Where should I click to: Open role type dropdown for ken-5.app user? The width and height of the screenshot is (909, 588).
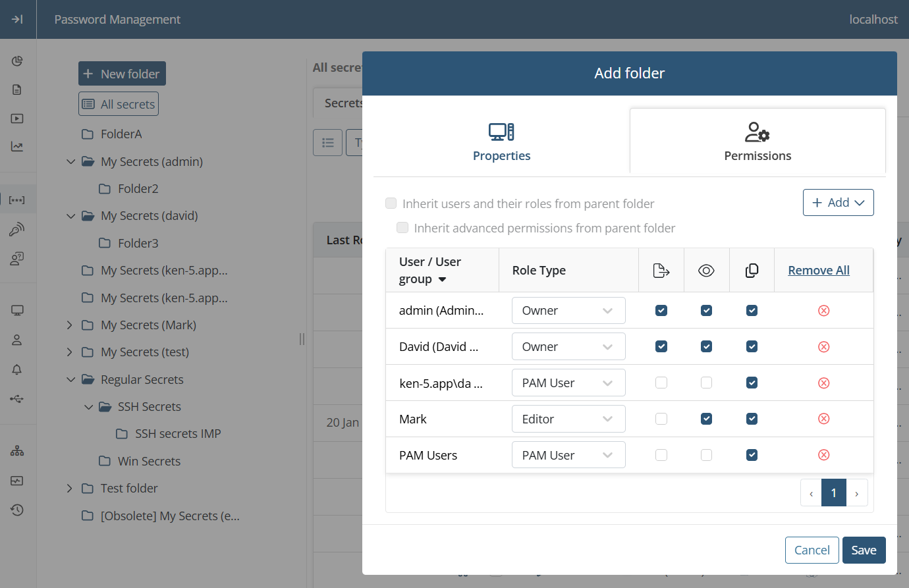(x=568, y=383)
